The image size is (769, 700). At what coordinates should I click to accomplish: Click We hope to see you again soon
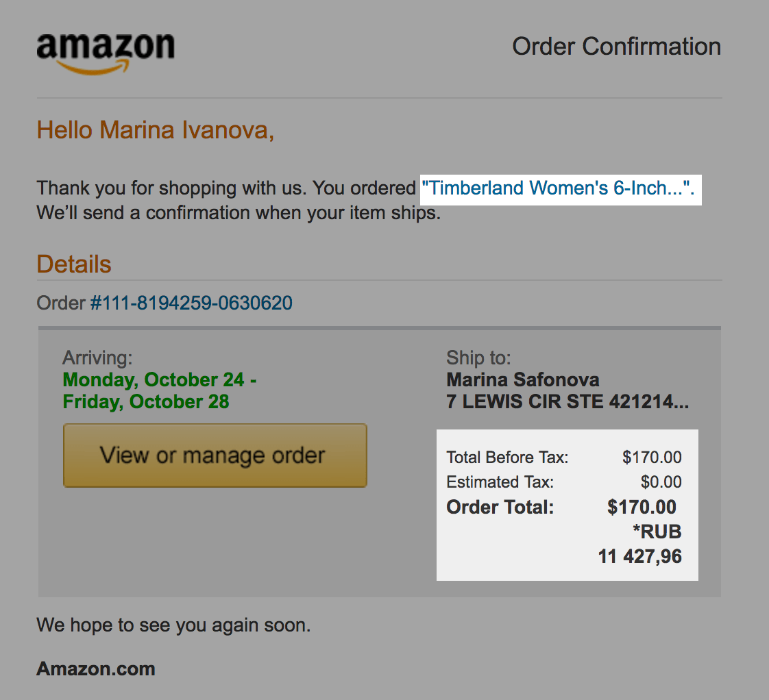pos(173,625)
